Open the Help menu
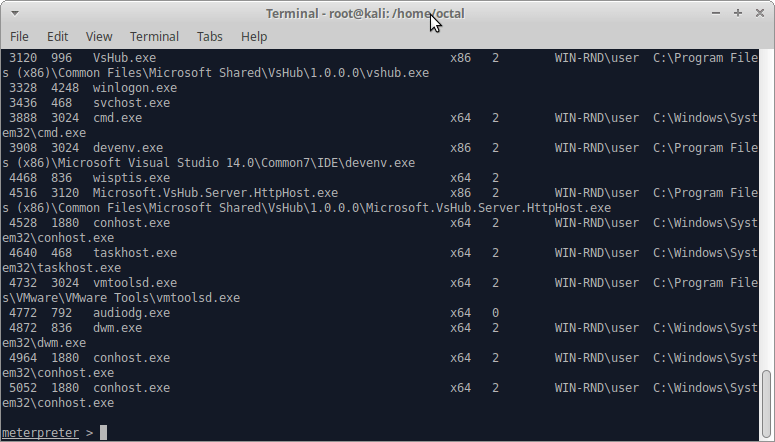The width and height of the screenshot is (775, 442). pos(254,37)
